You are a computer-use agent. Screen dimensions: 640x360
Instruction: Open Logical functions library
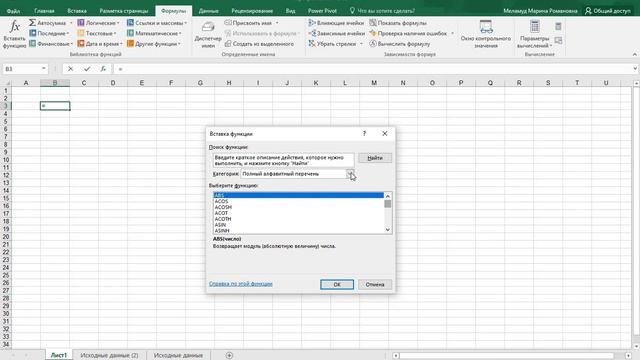tap(98, 23)
